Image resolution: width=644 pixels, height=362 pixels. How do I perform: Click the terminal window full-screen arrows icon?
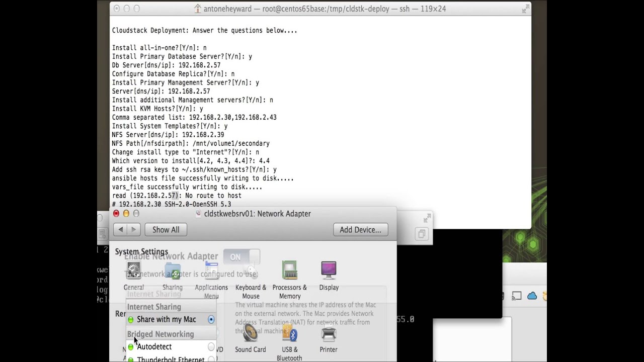(x=526, y=9)
